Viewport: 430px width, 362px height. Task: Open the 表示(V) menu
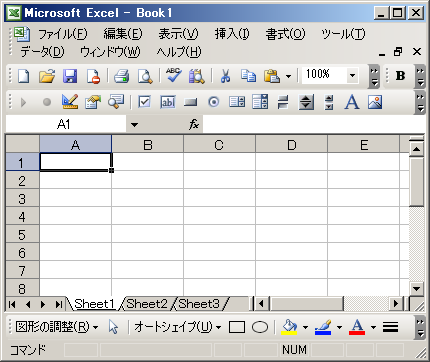[x=178, y=34]
